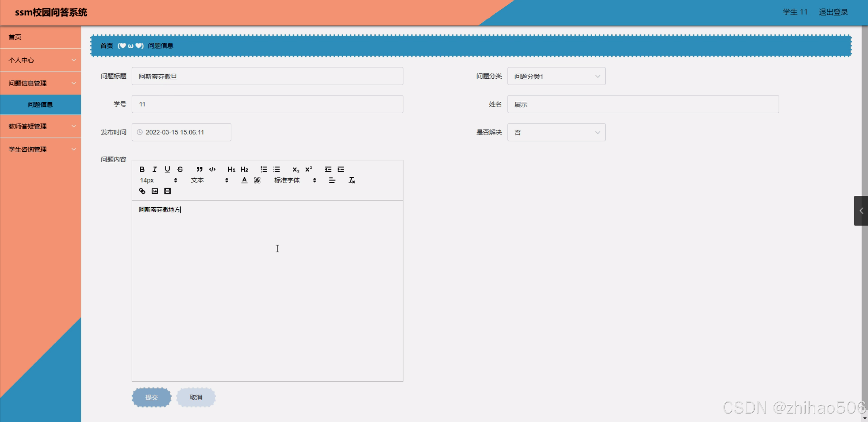Image resolution: width=868 pixels, height=422 pixels.
Task: Insert an image in editor
Action: [x=155, y=191]
